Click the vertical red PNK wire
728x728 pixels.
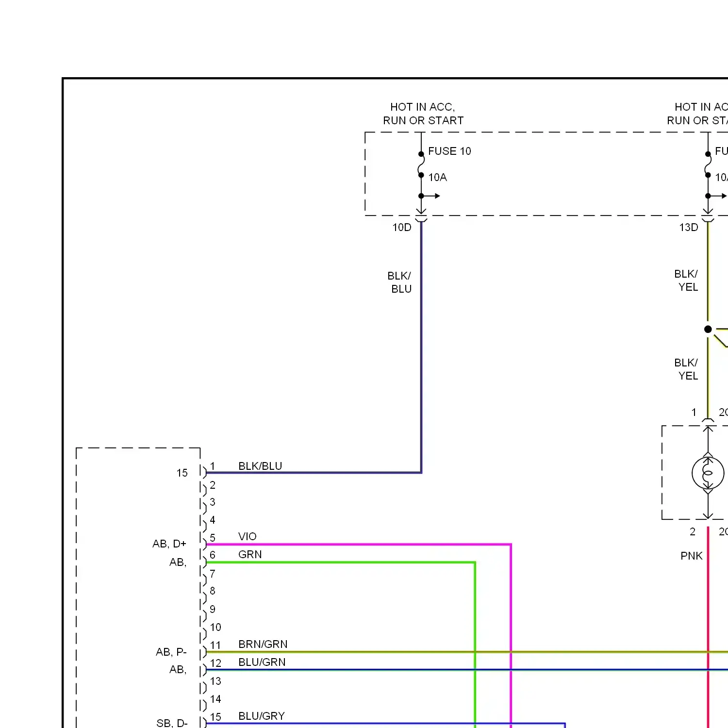[x=708, y=626]
